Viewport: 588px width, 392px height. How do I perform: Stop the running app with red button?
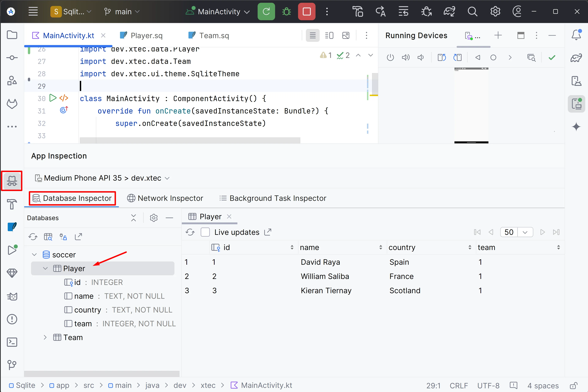(306, 11)
